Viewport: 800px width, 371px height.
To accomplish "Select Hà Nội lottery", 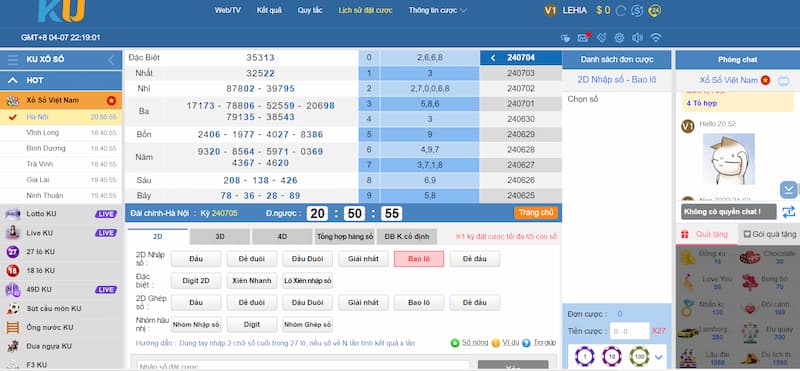I will coord(61,117).
